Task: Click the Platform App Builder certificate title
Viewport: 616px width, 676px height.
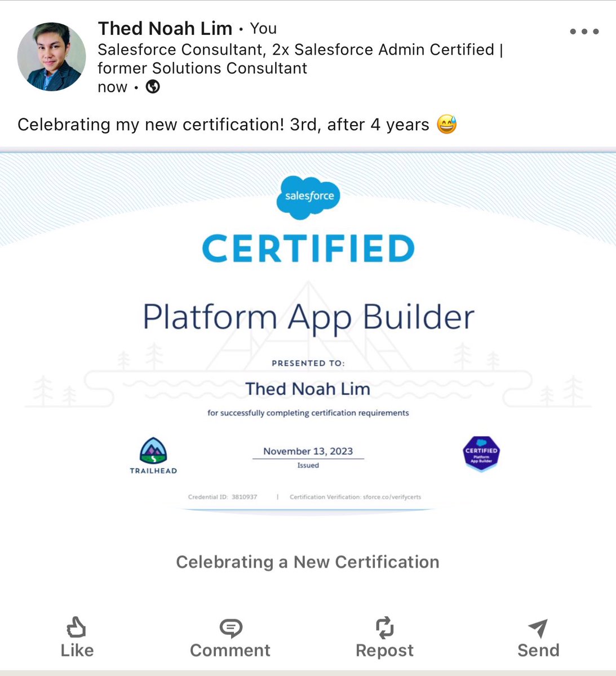Action: [x=308, y=317]
